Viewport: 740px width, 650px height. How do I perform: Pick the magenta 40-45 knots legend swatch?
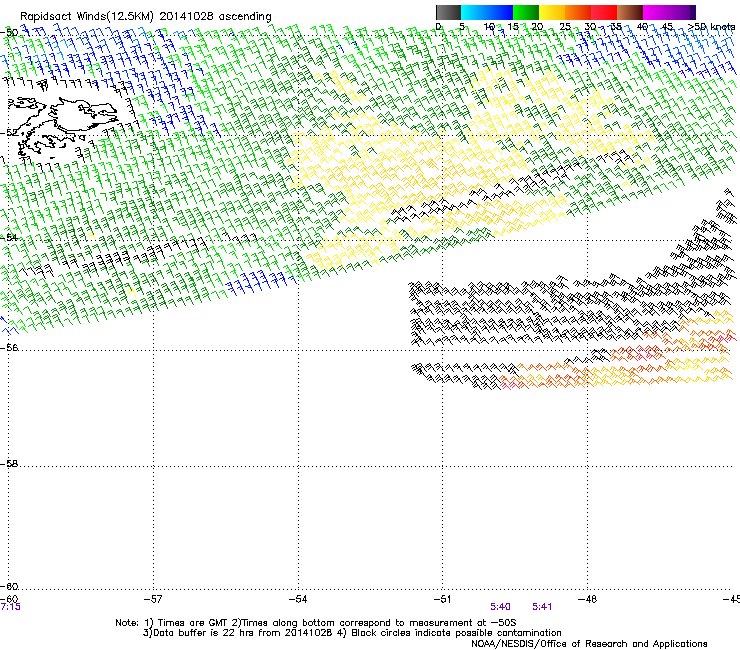pyautogui.click(x=656, y=12)
